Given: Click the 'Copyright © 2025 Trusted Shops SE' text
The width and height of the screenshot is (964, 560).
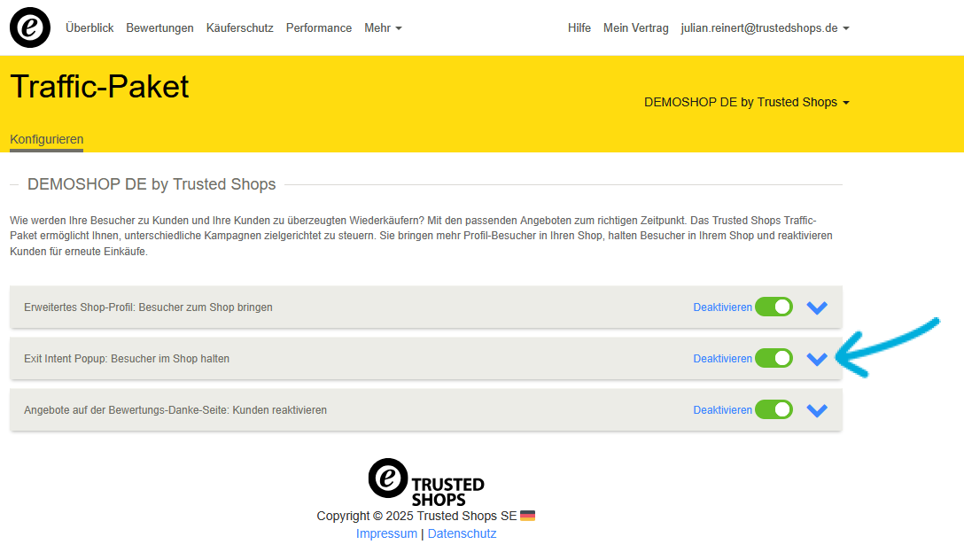Looking at the screenshot, I should pos(416,516).
